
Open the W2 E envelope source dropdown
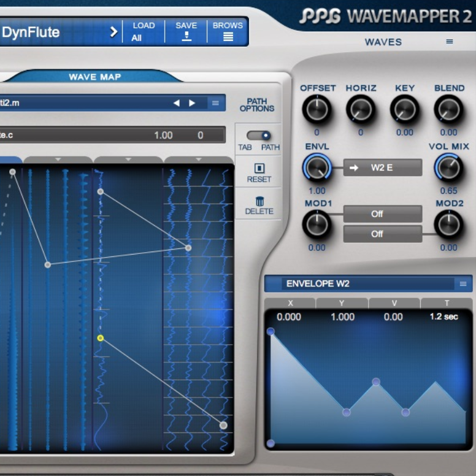(383, 167)
